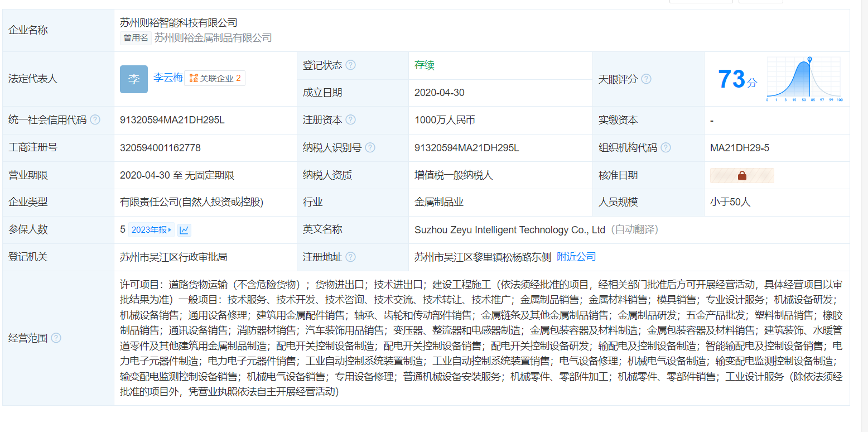Click the 登记状态 help question icon
The width and height of the screenshot is (868, 432).
[x=350, y=65]
